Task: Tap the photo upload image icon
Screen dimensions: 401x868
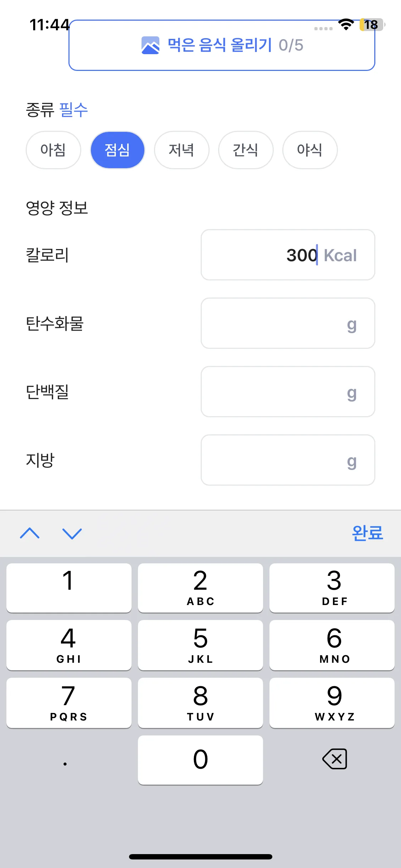Action: [x=150, y=45]
